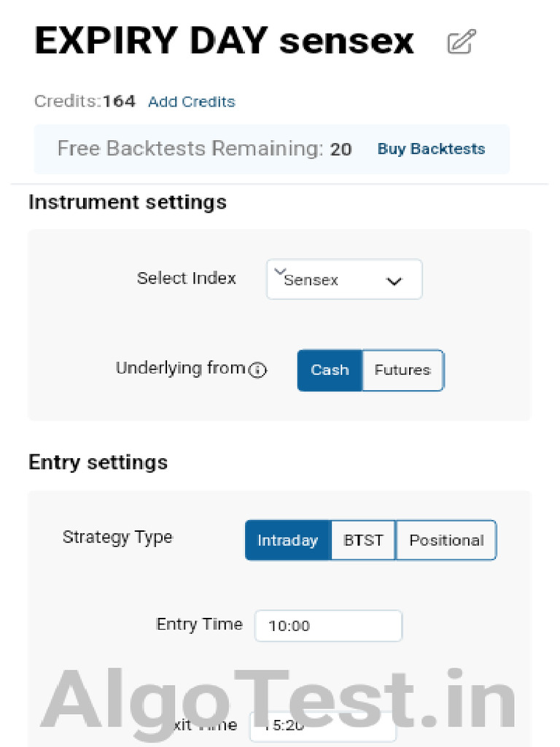Screen dimensions: 560x747
Task: Click the EXPIRY DAY sensex strategy title
Action: pyautogui.click(x=225, y=42)
